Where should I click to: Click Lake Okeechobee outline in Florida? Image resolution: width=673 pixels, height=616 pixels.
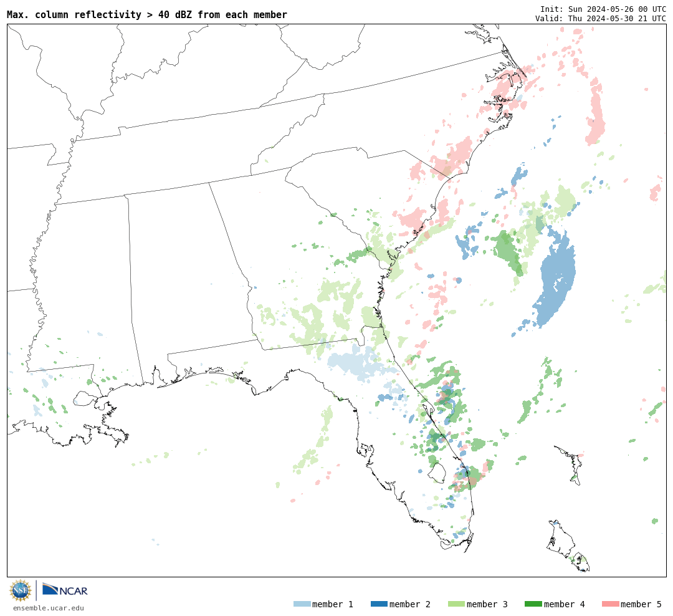(437, 473)
